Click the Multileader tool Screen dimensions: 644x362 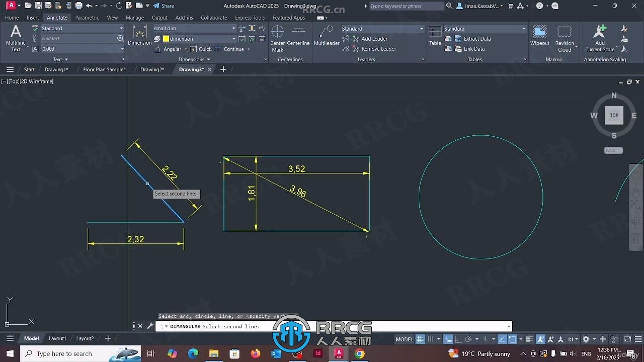[327, 35]
